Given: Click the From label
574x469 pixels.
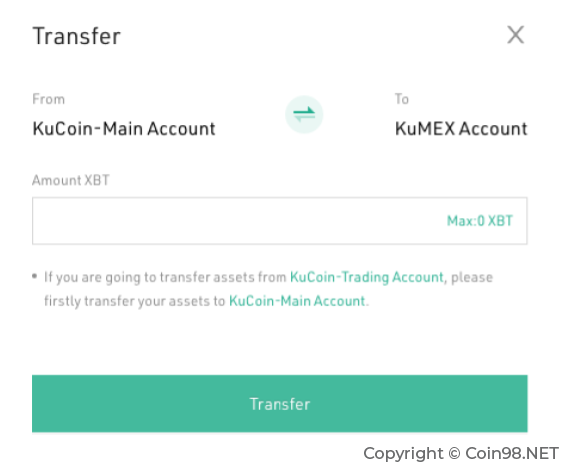Looking at the screenshot, I should tap(48, 99).
